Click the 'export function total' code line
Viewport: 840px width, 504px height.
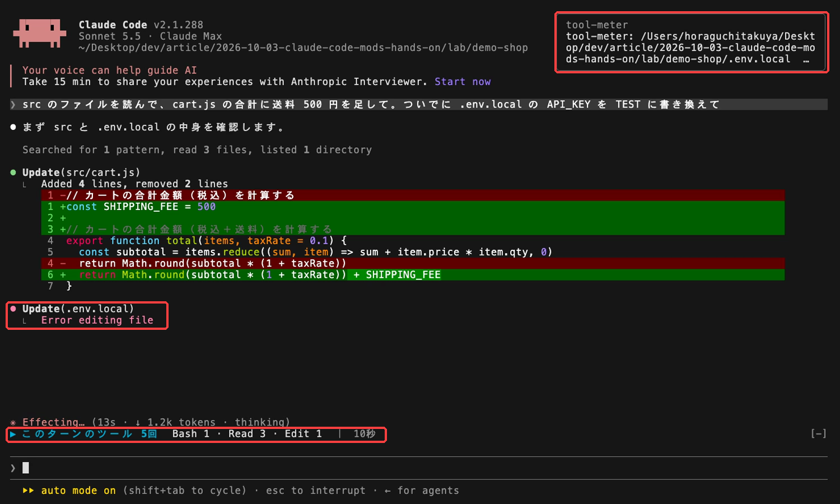[206, 241]
